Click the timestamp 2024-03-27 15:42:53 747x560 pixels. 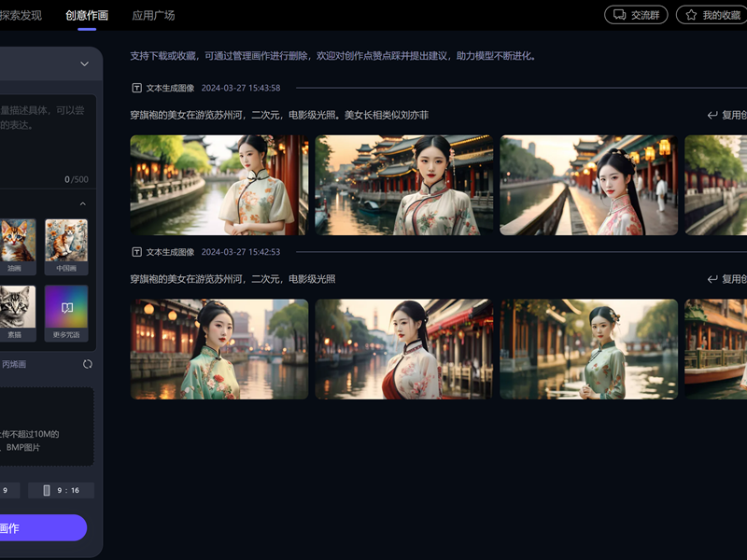[x=241, y=252]
